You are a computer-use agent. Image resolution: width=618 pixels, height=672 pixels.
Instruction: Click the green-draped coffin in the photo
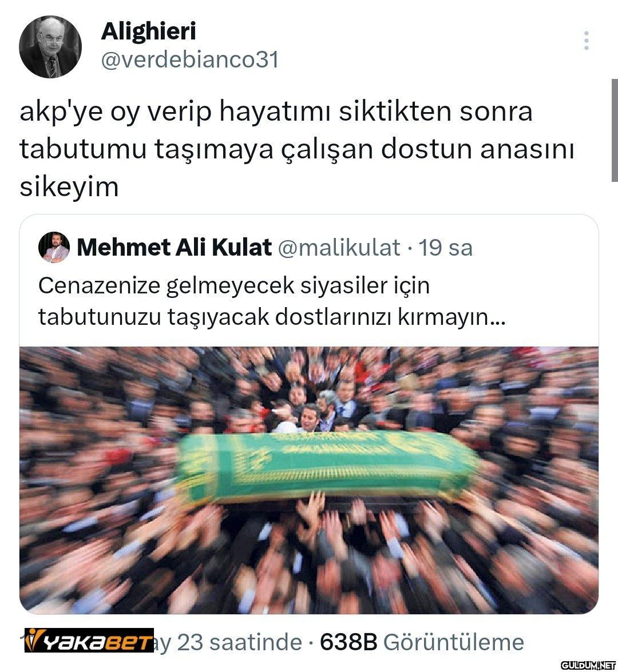coord(326,465)
